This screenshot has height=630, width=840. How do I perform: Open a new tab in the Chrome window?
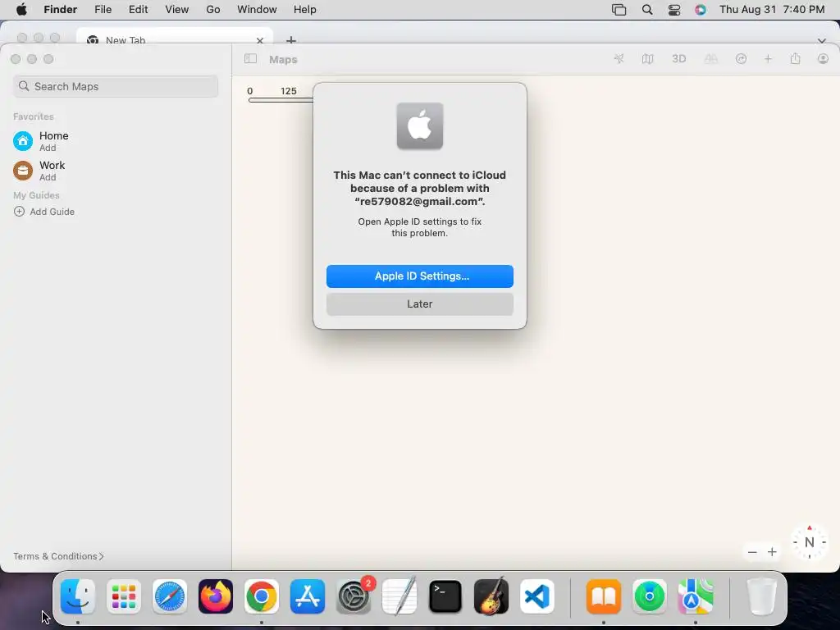click(x=291, y=40)
